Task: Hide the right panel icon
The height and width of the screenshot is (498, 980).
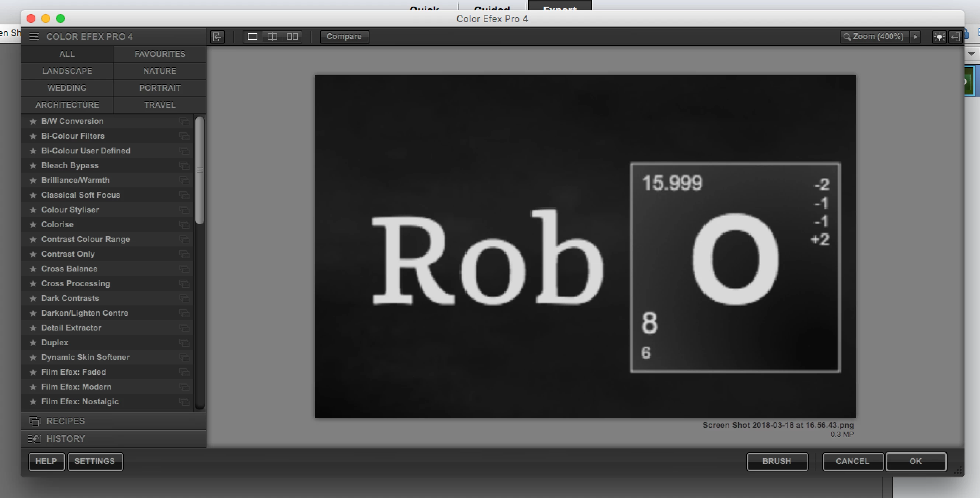Action: (956, 37)
